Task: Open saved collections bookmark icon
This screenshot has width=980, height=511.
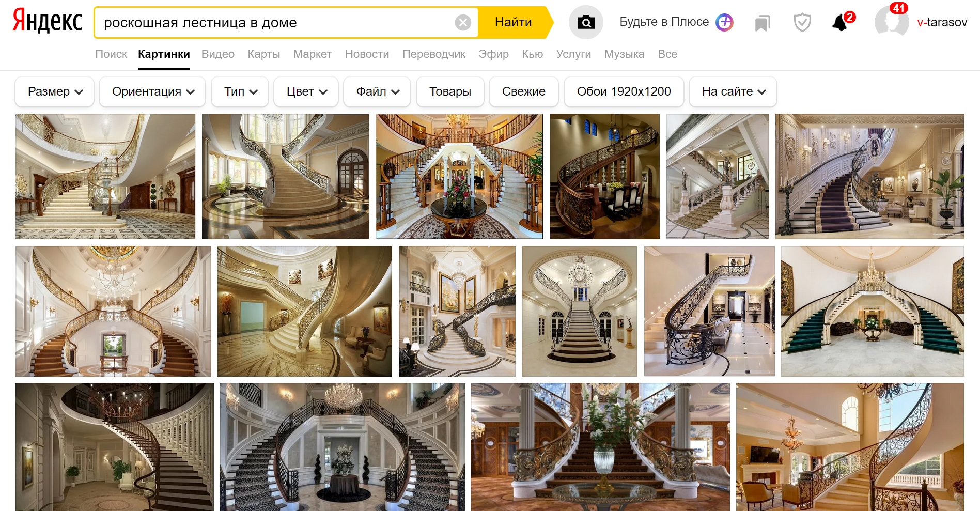Action: click(763, 23)
